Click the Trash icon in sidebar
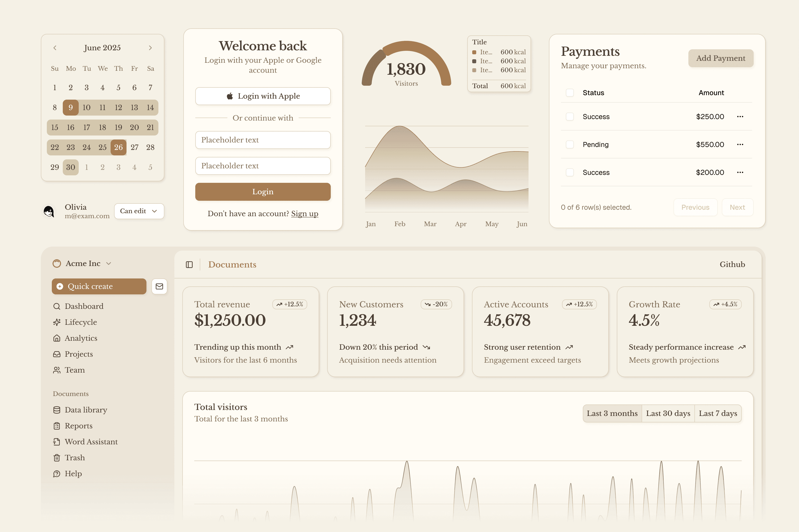This screenshot has height=532, width=799. 57,458
